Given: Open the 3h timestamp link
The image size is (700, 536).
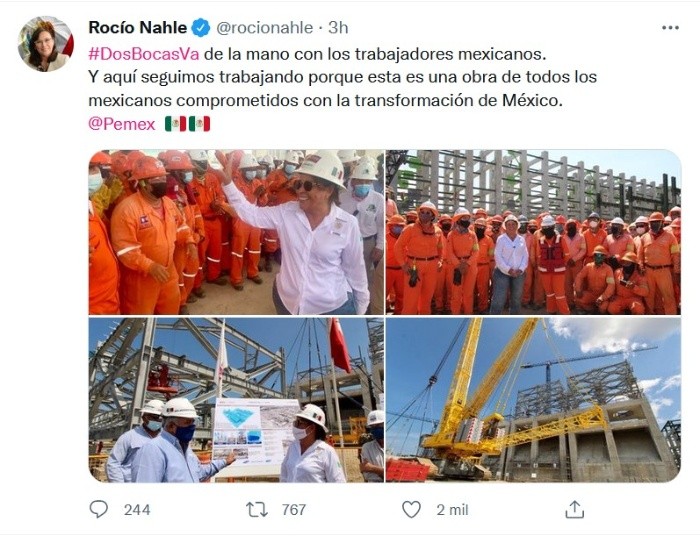Looking at the screenshot, I should pos(338,28).
